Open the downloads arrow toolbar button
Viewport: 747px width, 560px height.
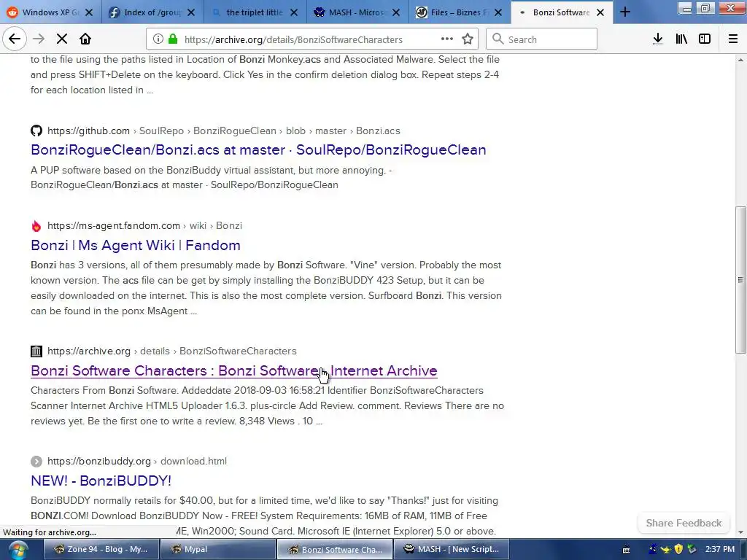coord(657,39)
